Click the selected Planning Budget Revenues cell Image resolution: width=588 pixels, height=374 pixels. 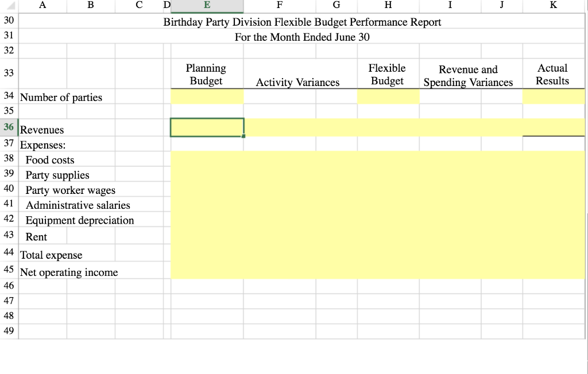[x=207, y=127]
